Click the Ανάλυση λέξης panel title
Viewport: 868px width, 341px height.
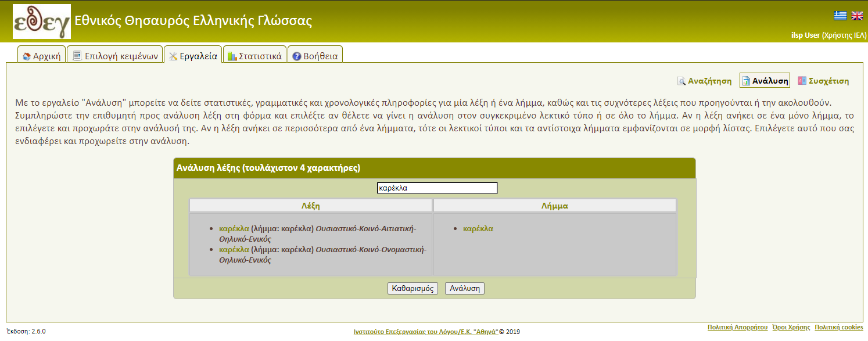click(x=268, y=168)
